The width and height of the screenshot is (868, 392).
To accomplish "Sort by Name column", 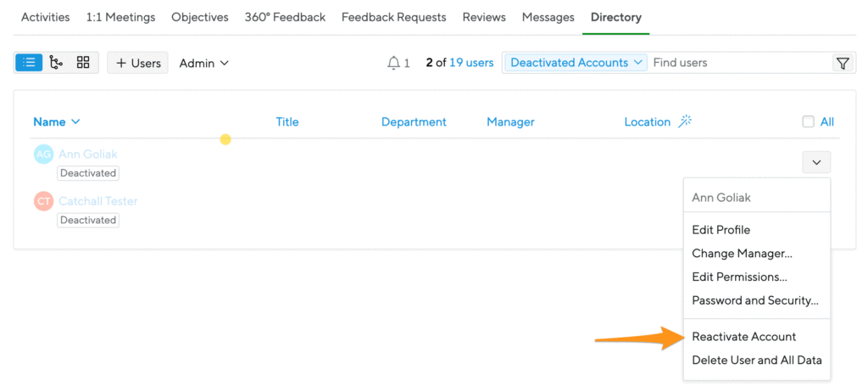I will coord(57,122).
